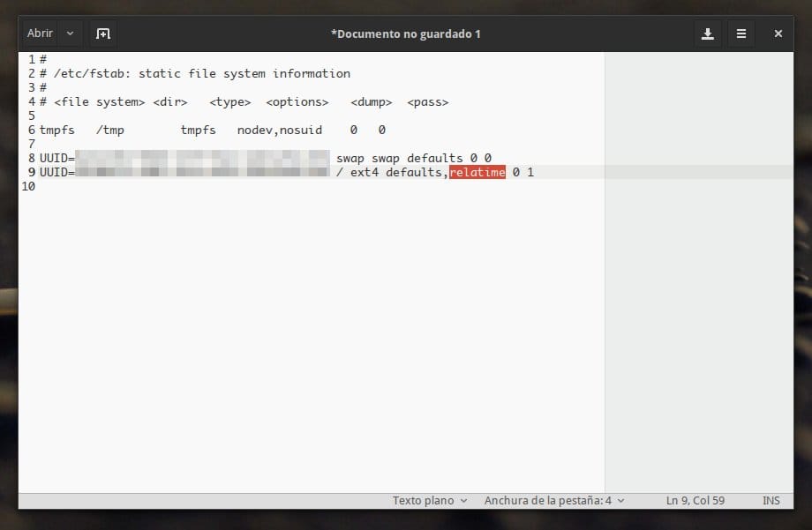Click on ext4 in line 9
This screenshot has height=530, width=812.
tap(364, 172)
